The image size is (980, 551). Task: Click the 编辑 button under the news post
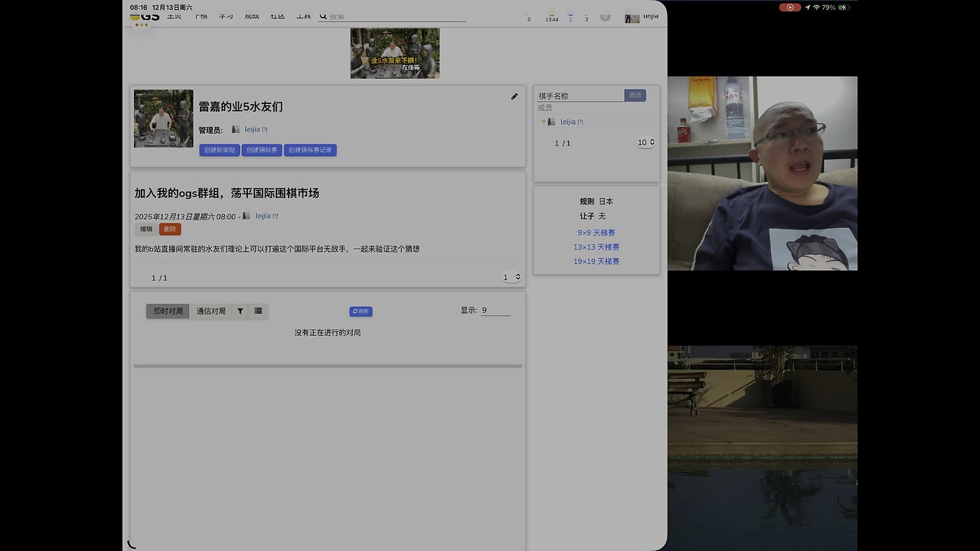(x=146, y=229)
